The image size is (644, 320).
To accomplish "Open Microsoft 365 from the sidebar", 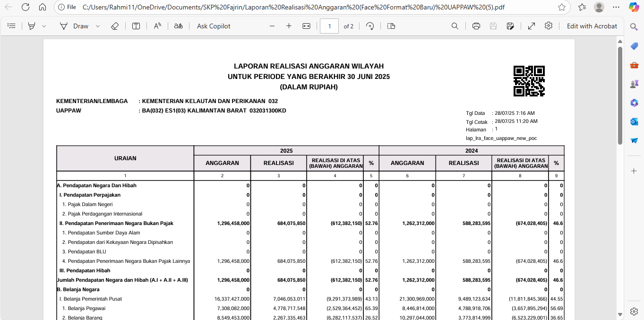I will tap(634, 103).
